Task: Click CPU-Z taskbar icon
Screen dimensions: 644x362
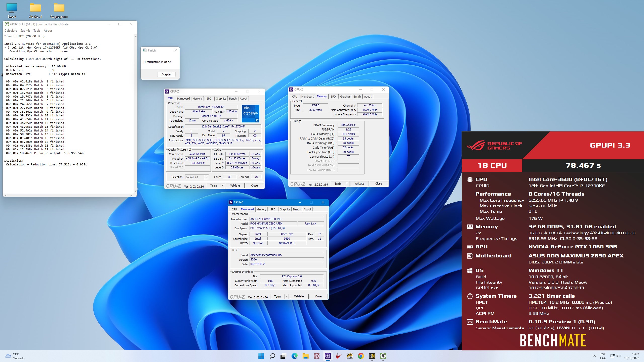Action: click(328, 356)
